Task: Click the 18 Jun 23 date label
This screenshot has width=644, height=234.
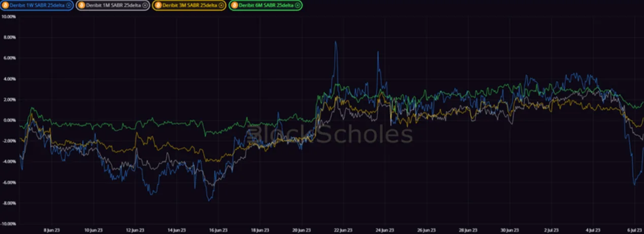Action: pos(261,229)
